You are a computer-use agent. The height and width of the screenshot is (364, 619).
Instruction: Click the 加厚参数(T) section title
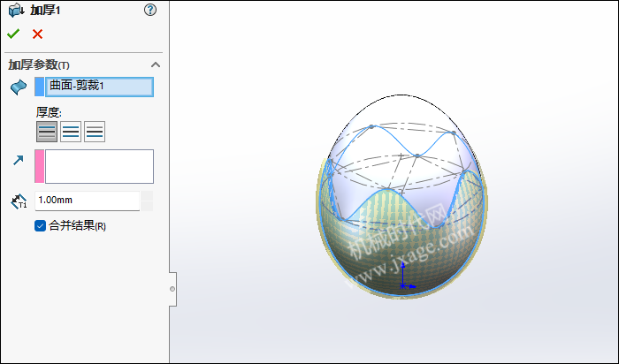[x=39, y=64]
